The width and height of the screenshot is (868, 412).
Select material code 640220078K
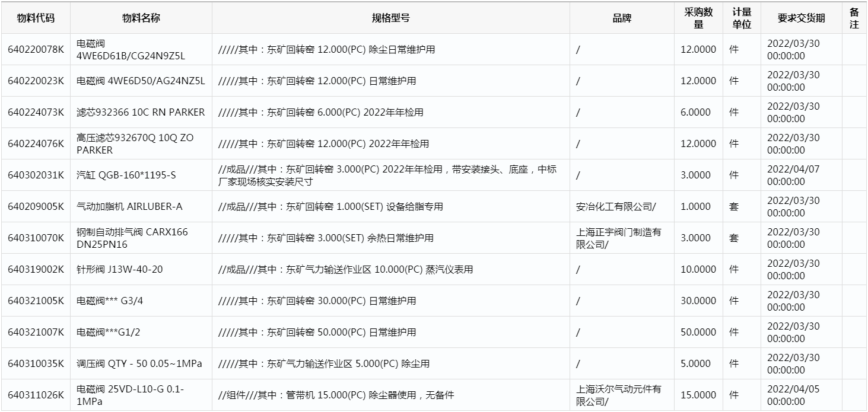(x=36, y=50)
